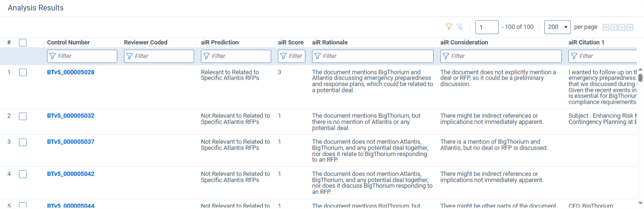Focus the Reviewer Coded filter box

[x=159, y=56]
